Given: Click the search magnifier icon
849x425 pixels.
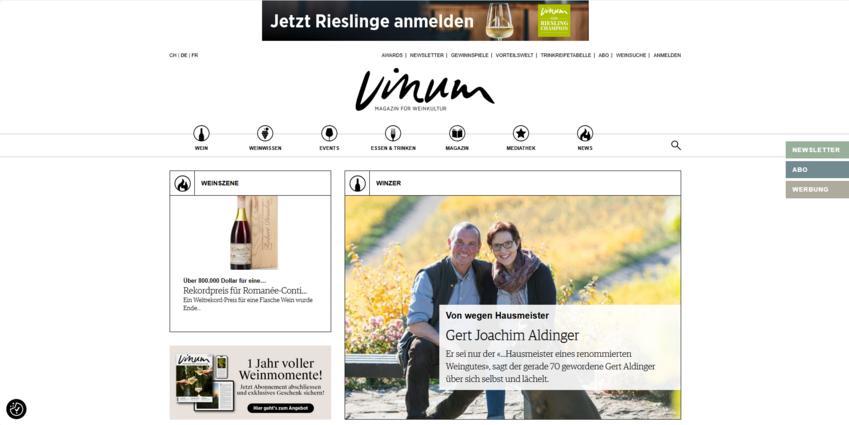Looking at the screenshot, I should [x=676, y=145].
